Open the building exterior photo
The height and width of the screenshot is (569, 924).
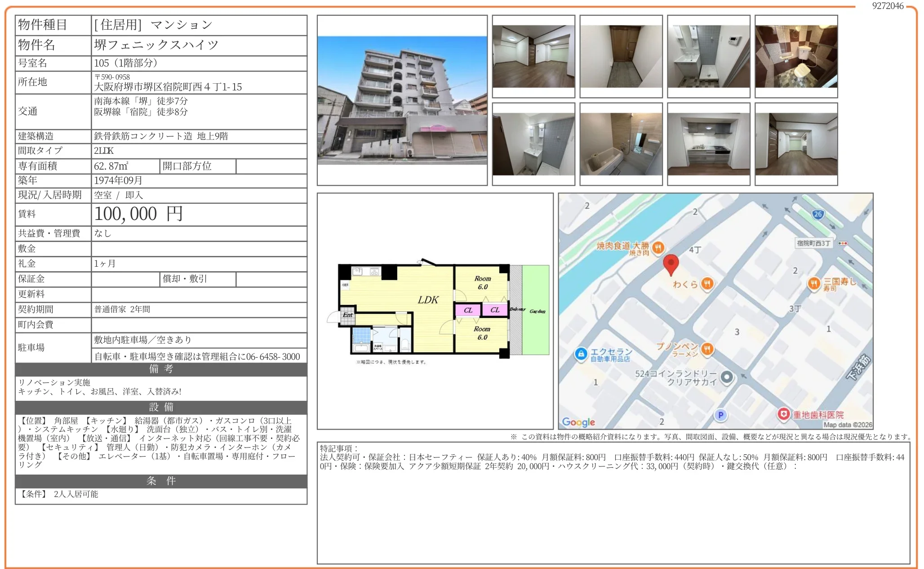pos(402,100)
